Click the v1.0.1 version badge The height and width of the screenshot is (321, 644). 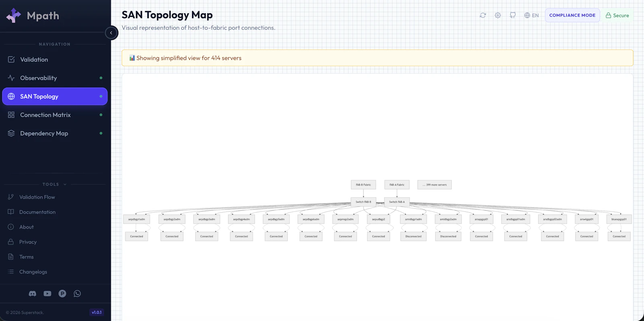[97, 313]
